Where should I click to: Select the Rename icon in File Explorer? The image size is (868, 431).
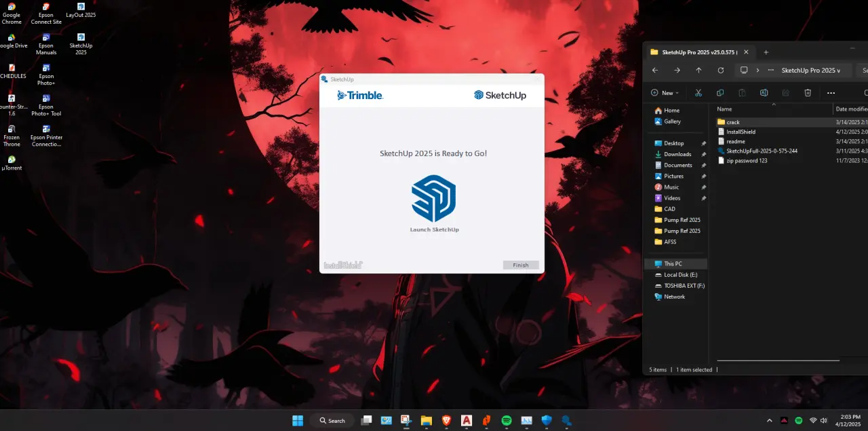(764, 93)
